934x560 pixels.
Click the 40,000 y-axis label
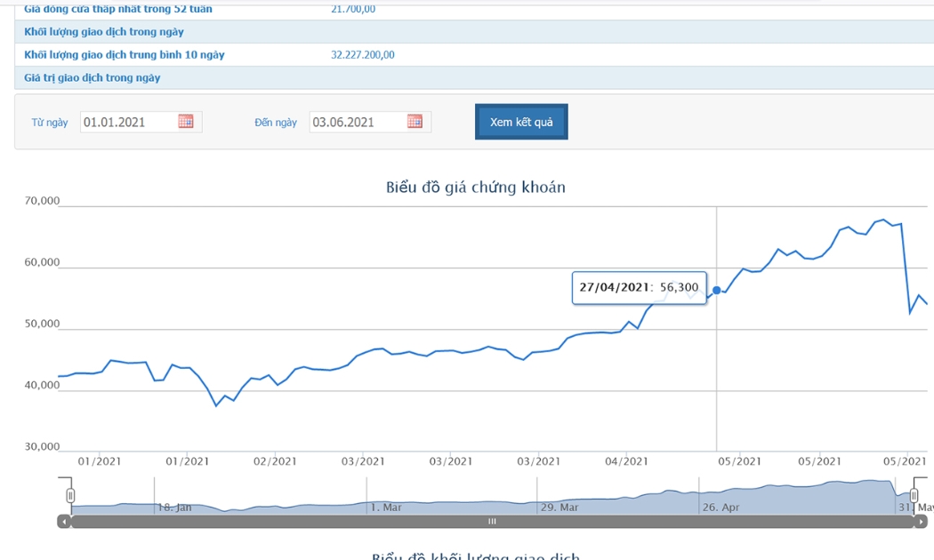click(42, 385)
